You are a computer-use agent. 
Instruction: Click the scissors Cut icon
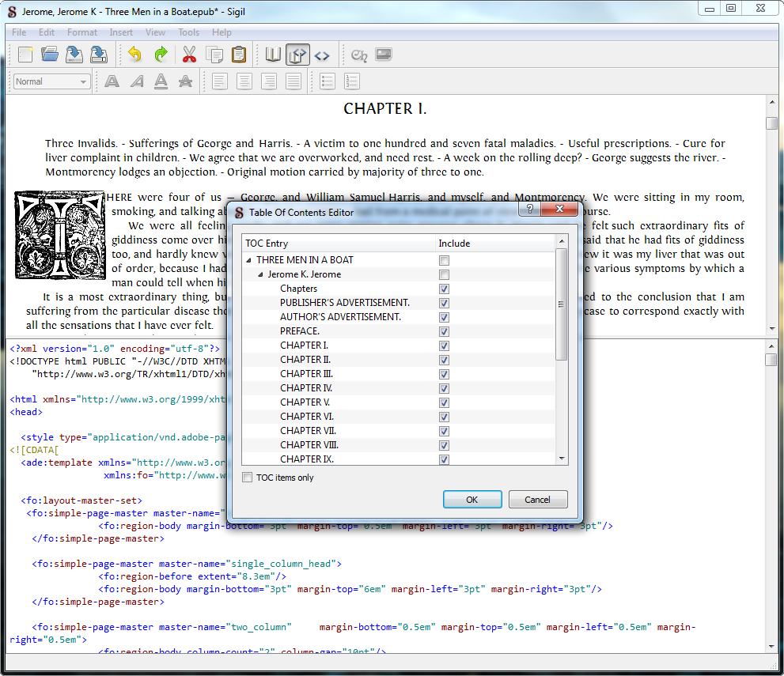coord(189,55)
